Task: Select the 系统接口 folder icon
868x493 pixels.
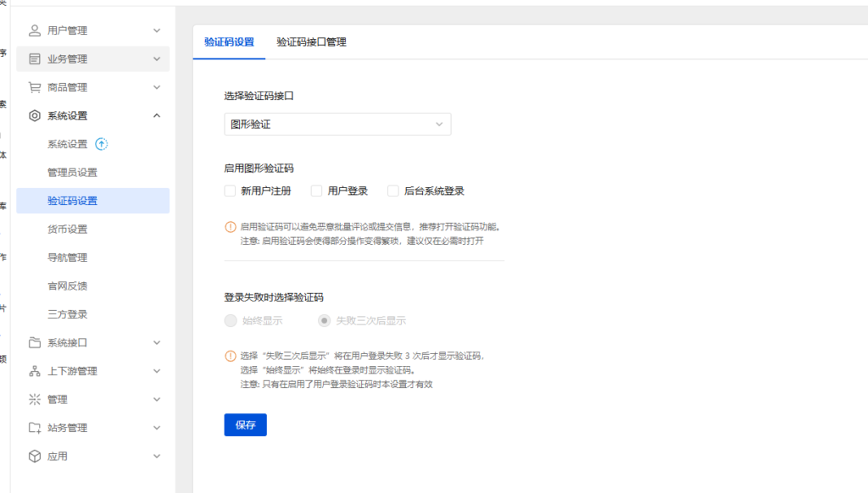Action: pos(33,342)
